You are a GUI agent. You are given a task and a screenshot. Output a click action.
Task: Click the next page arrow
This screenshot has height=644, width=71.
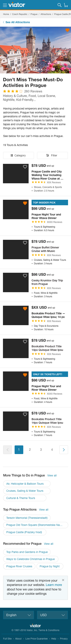[x=64, y=450]
